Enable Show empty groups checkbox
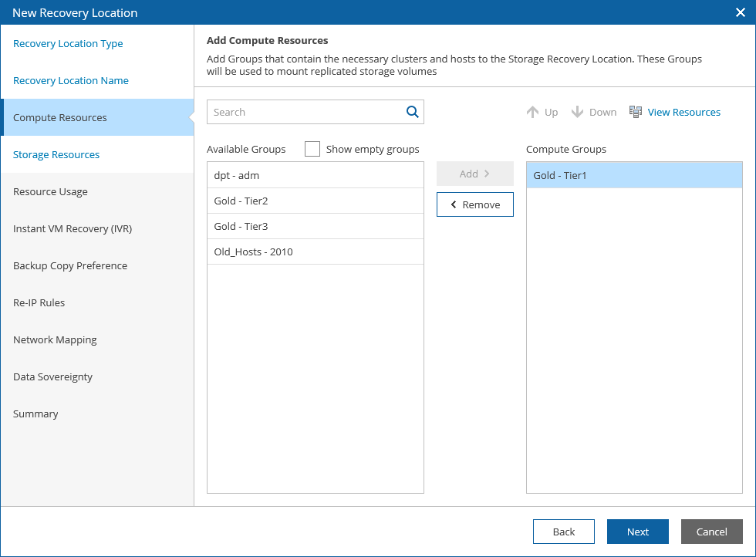 coord(312,149)
